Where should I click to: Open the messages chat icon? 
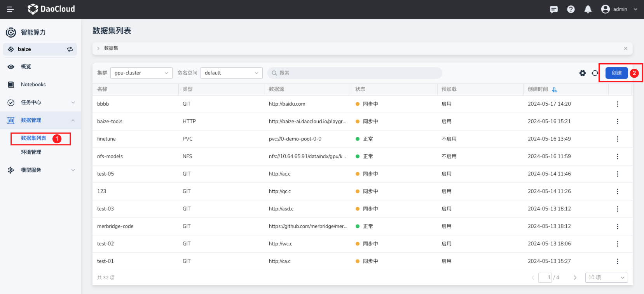point(554,9)
